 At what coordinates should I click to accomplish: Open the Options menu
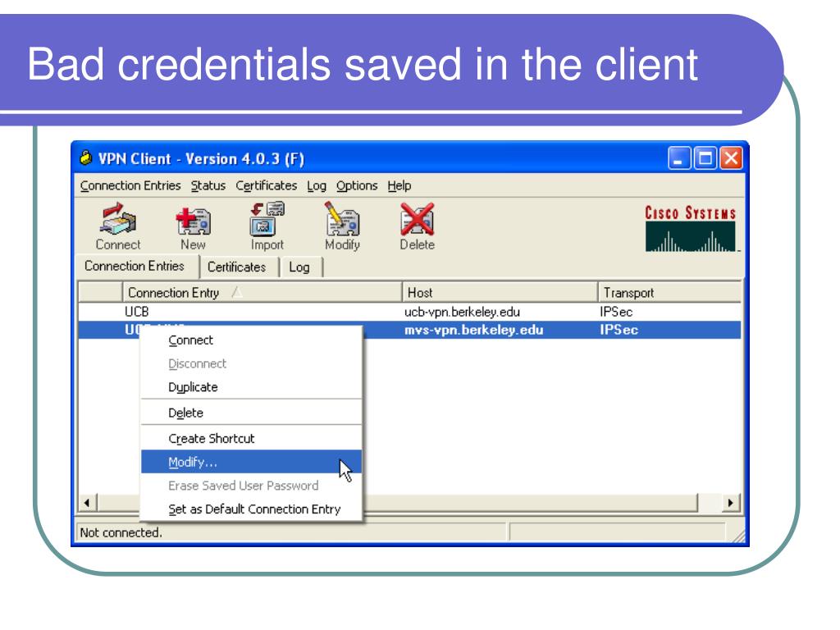coord(356,185)
